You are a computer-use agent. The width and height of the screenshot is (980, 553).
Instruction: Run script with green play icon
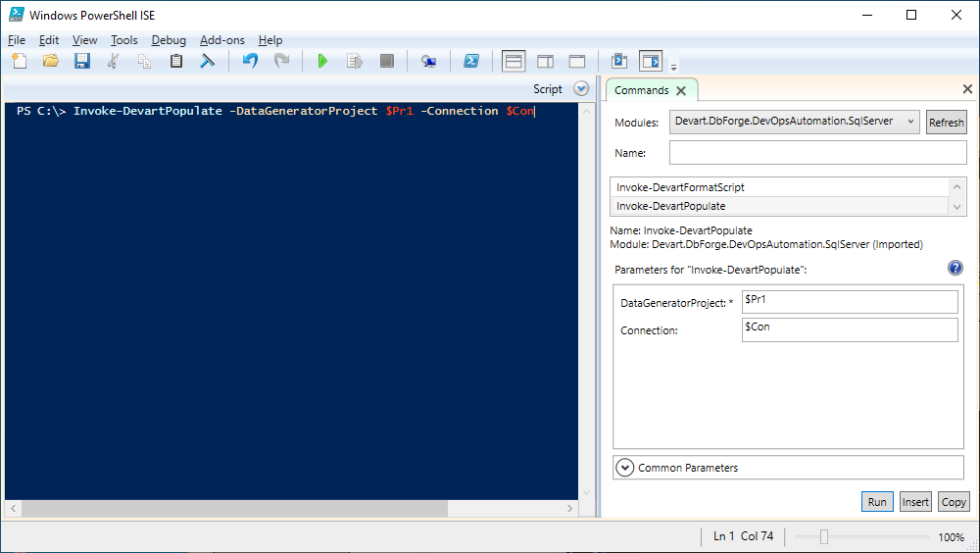322,61
